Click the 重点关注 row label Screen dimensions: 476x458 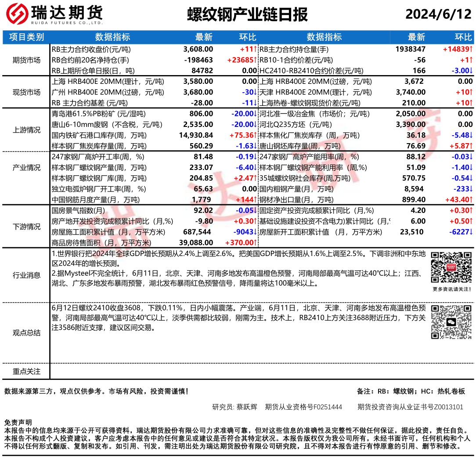pyautogui.click(x=26, y=371)
